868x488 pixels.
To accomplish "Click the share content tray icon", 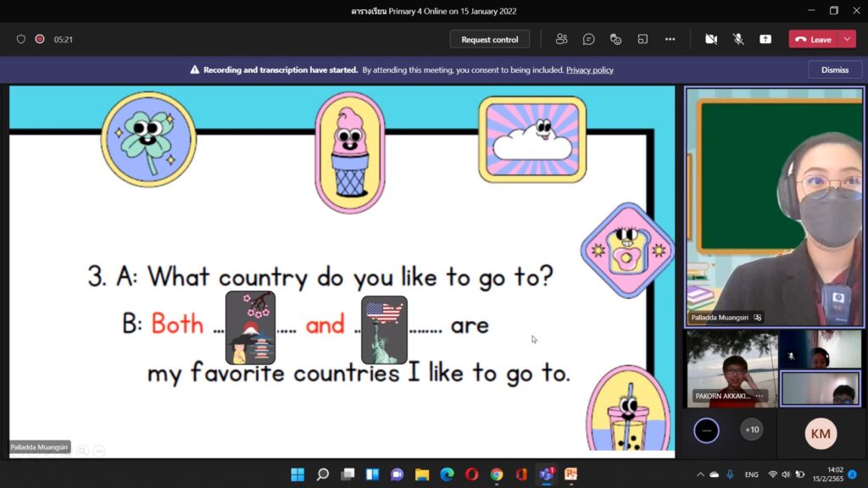I will coord(765,39).
